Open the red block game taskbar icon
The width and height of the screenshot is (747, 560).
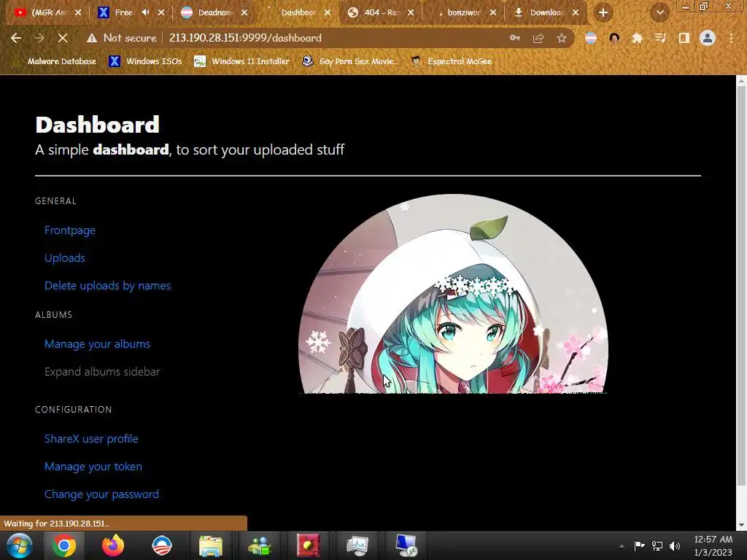pyautogui.click(x=309, y=545)
